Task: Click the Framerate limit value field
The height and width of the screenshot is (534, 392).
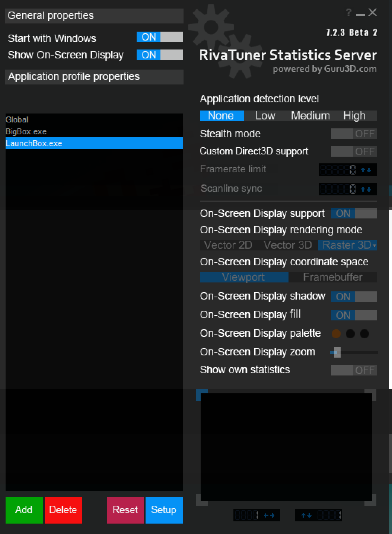Action: (338, 170)
